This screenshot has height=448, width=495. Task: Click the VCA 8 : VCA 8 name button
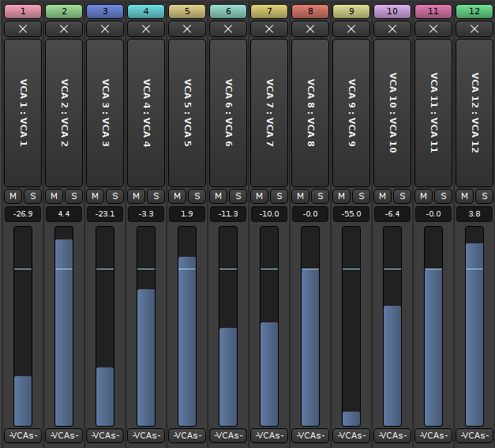[x=310, y=112]
